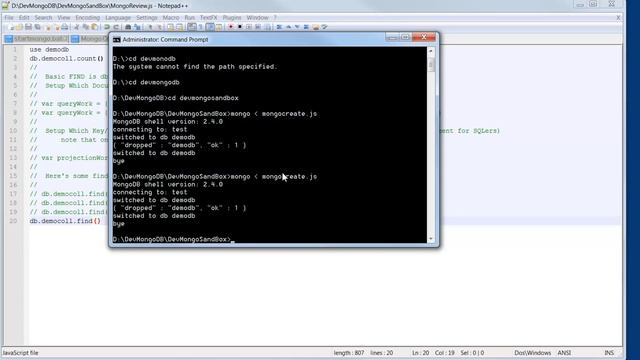Click the Copy toolbar icon
The height and width of the screenshot is (360, 640).
tap(86, 27)
